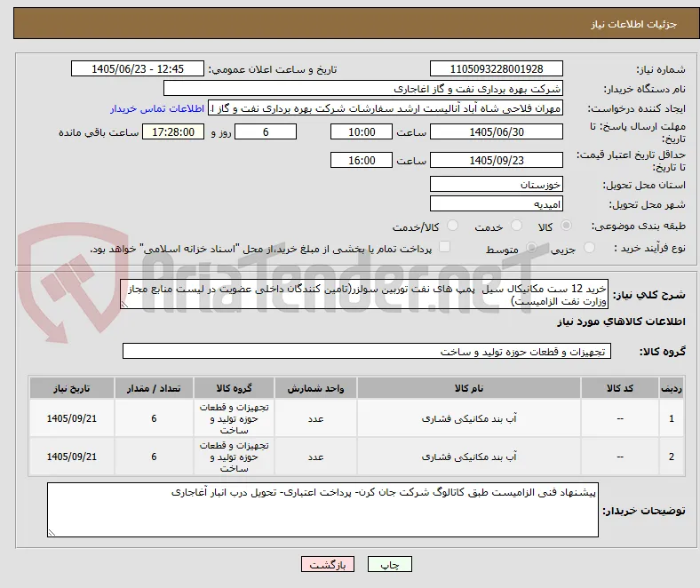Click the need number field 1105093228001928

[496, 68]
